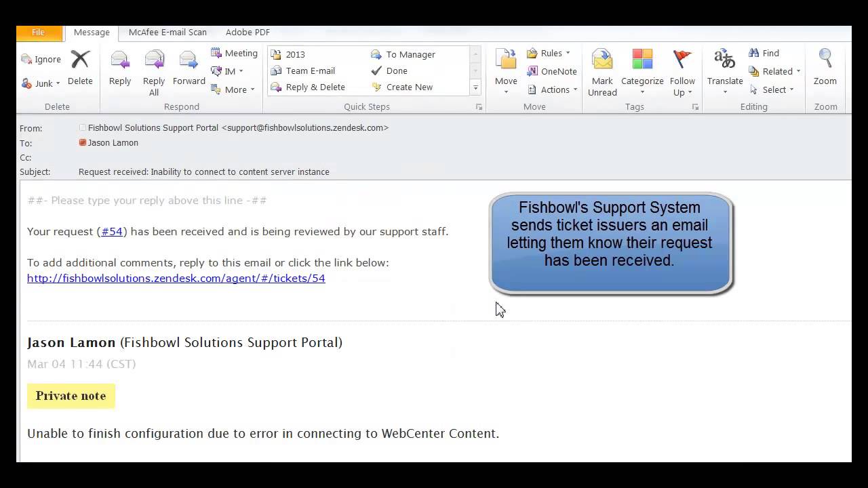This screenshot has width=868, height=488.
Task: Click the ticket #54 link
Action: pyautogui.click(x=112, y=232)
